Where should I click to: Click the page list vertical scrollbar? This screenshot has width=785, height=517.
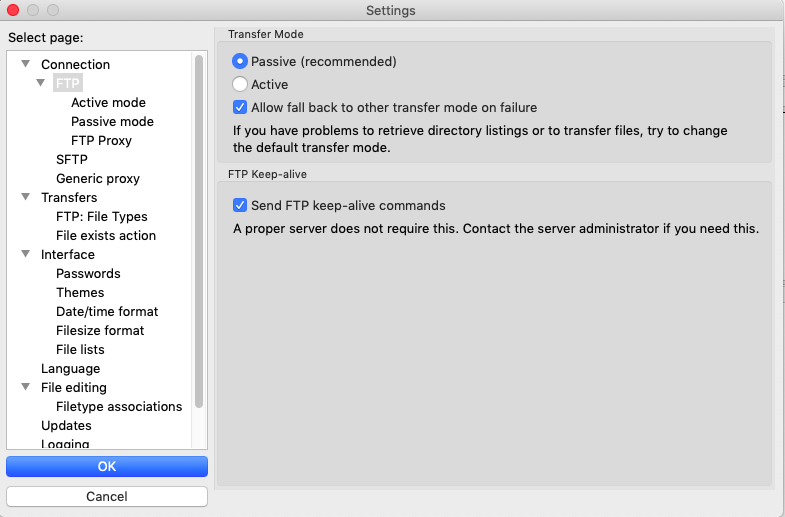click(199, 231)
